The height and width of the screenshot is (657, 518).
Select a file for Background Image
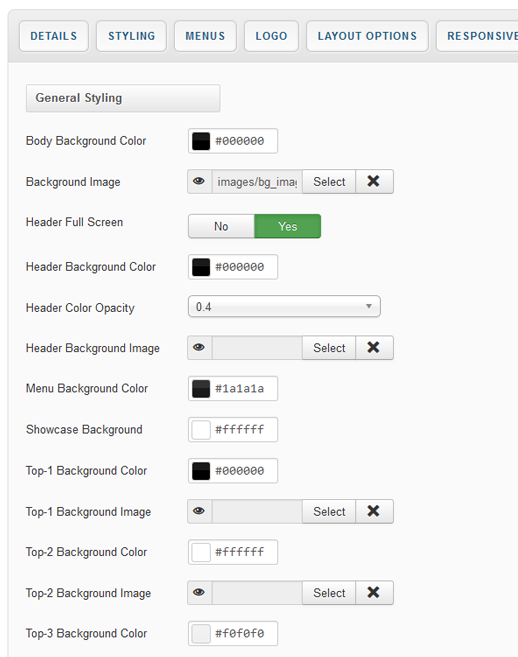click(329, 181)
